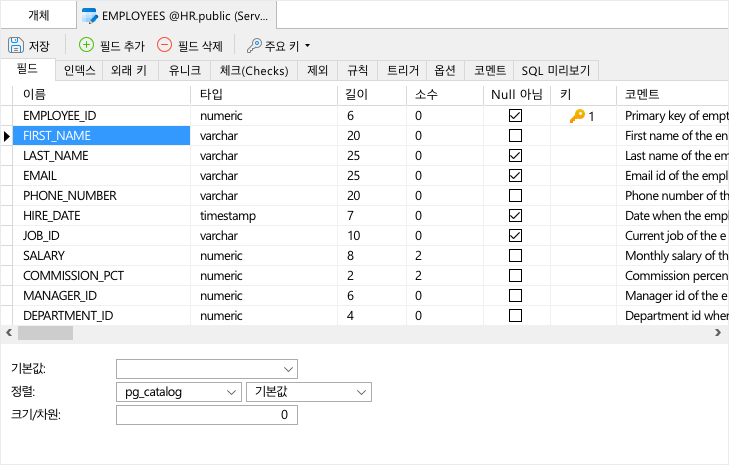This screenshot has height=465, width=729.
Task: Click the EMPLOYEES table tab icon
Action: pos(90,15)
